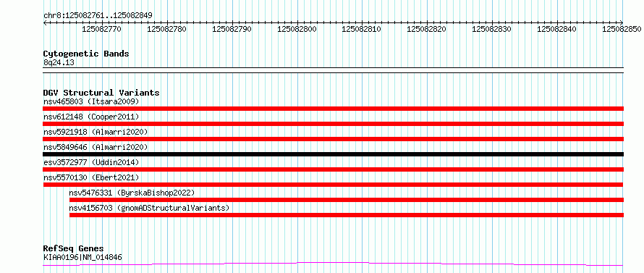Open variant label nsv5476331 (ByrskaBishop2022)
The image size is (644, 273).
tap(132, 193)
